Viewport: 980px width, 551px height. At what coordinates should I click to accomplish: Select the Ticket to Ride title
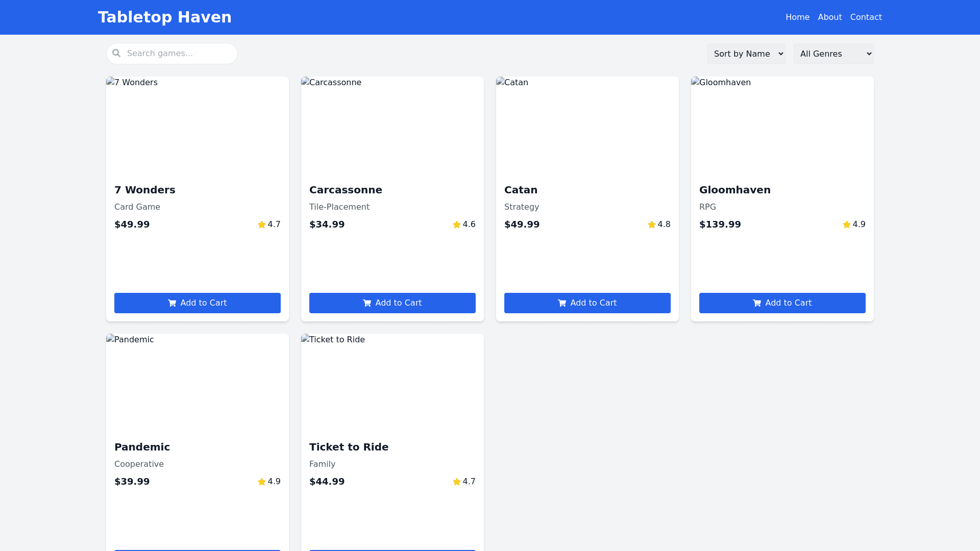click(349, 447)
